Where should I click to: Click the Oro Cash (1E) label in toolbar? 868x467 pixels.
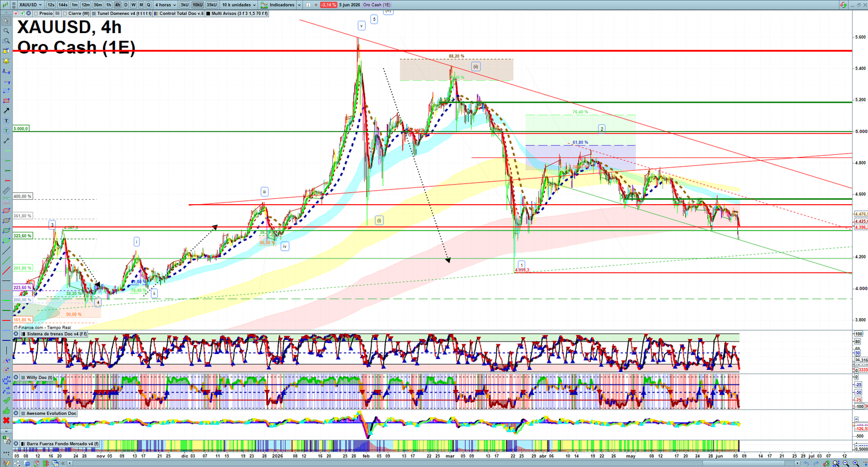(377, 5)
